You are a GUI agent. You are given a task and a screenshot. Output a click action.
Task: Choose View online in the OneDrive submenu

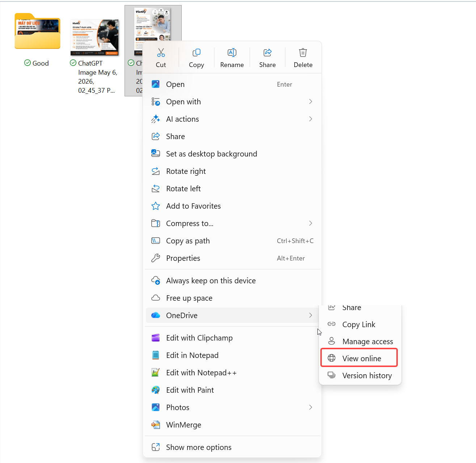tap(359, 358)
